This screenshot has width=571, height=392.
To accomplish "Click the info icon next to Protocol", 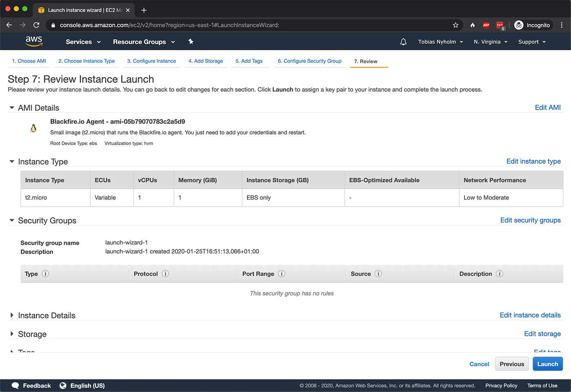I will (x=165, y=273).
